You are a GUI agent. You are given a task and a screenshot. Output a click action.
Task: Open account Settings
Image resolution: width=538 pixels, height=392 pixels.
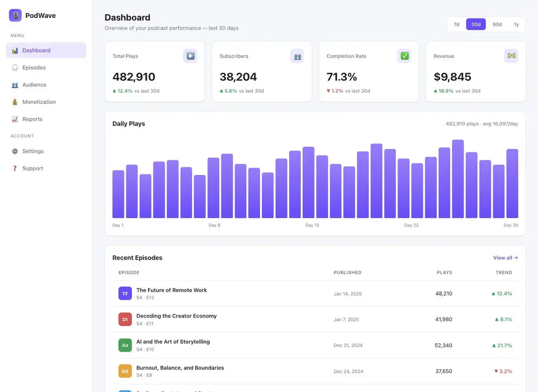46,151
